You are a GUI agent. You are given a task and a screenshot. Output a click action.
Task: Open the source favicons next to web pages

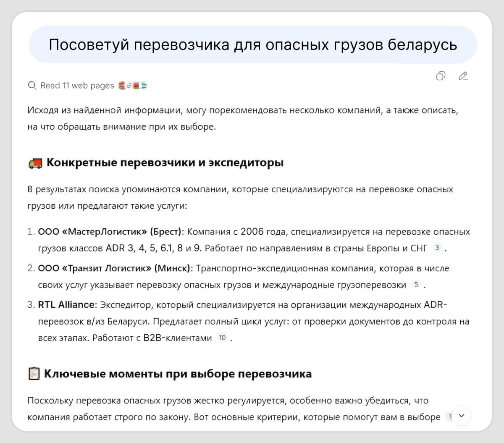pyautogui.click(x=133, y=86)
